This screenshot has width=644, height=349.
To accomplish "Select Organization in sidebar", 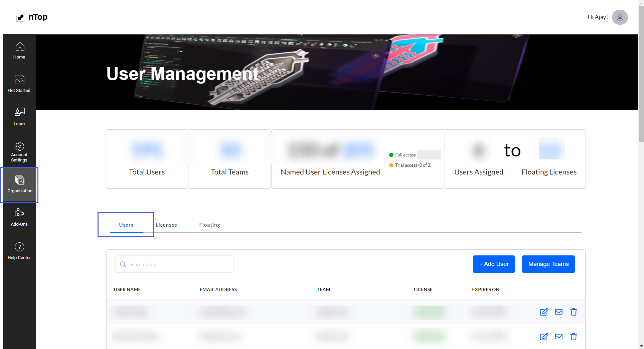I will click(20, 185).
